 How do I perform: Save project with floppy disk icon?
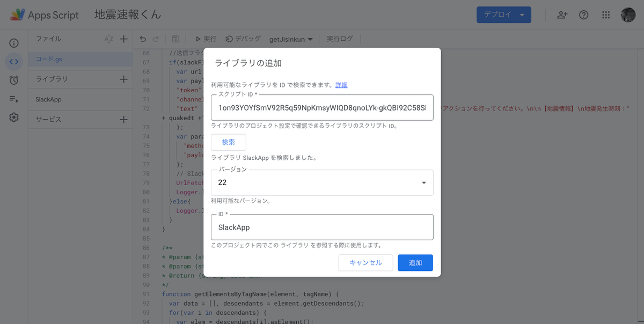[175, 39]
